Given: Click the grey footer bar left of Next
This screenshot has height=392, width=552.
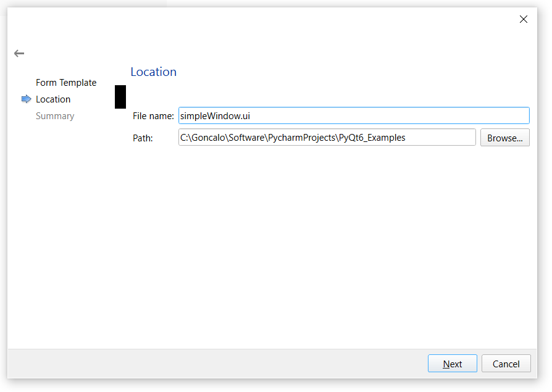Looking at the screenshot, I should pos(216,364).
